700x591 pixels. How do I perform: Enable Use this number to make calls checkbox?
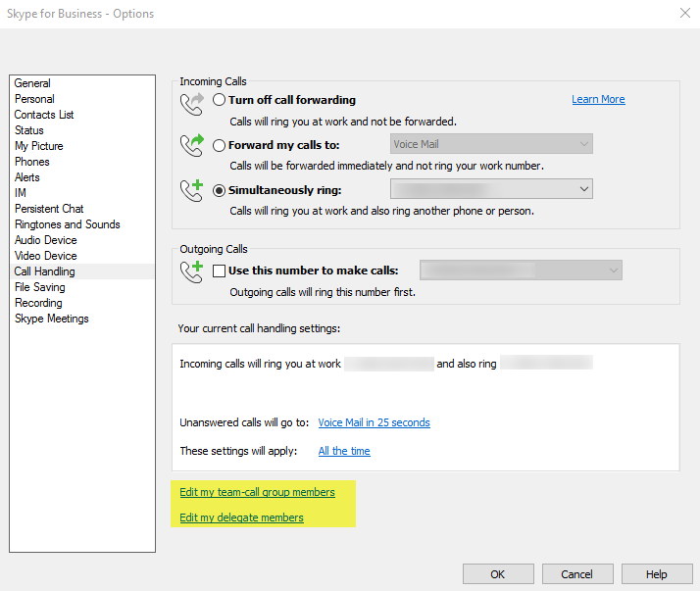click(x=219, y=271)
